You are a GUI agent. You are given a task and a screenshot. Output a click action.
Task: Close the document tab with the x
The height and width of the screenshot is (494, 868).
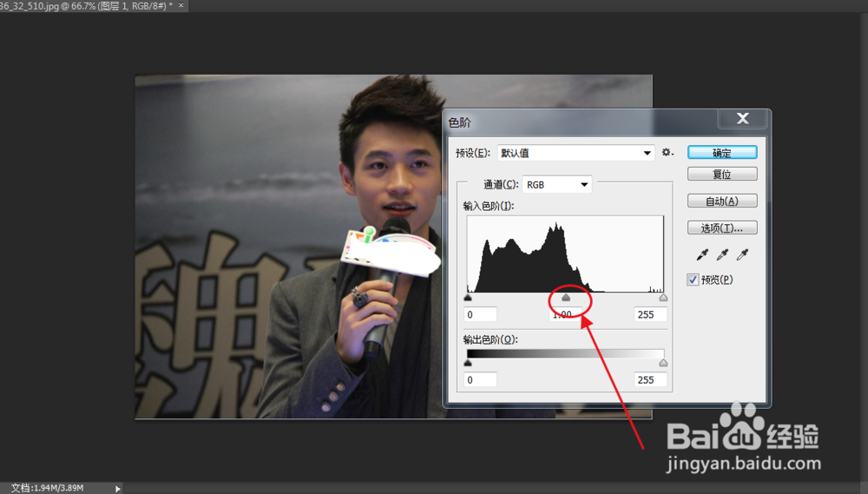coord(181,5)
